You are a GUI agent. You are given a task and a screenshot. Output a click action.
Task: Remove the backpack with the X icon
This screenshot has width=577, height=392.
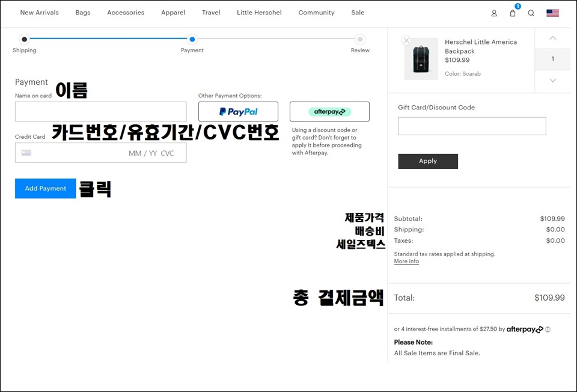[407, 40]
